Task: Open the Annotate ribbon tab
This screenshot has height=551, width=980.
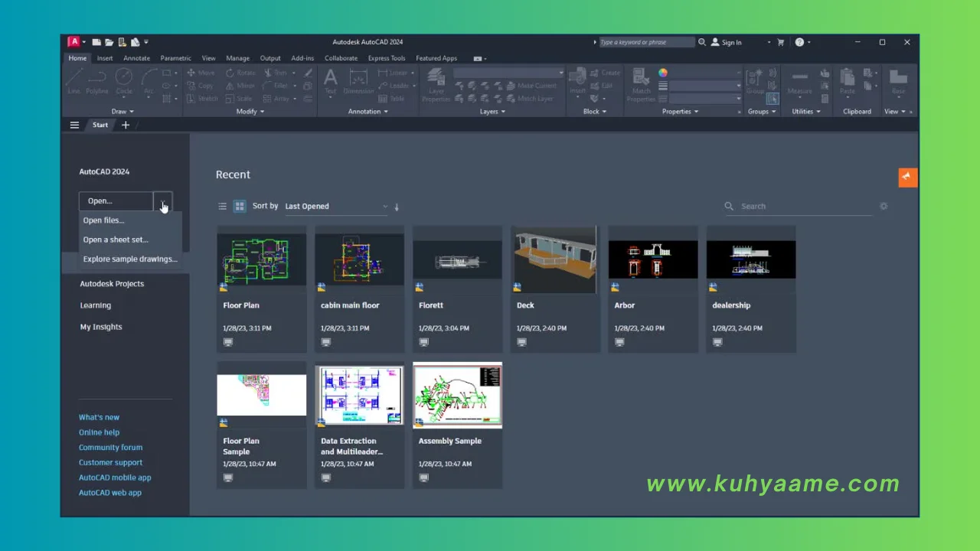Action: [x=137, y=58]
